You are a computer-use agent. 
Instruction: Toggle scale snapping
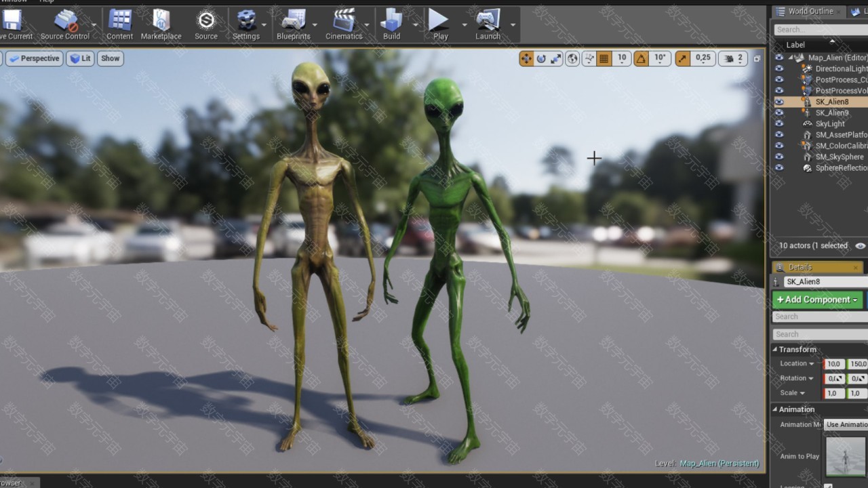point(682,59)
